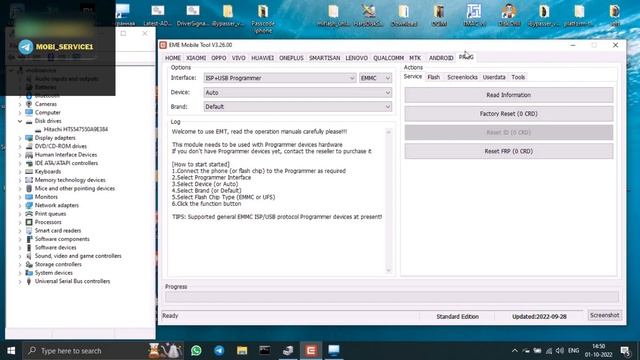Click the Screenshot button
The width and height of the screenshot is (640, 360).
point(604,315)
